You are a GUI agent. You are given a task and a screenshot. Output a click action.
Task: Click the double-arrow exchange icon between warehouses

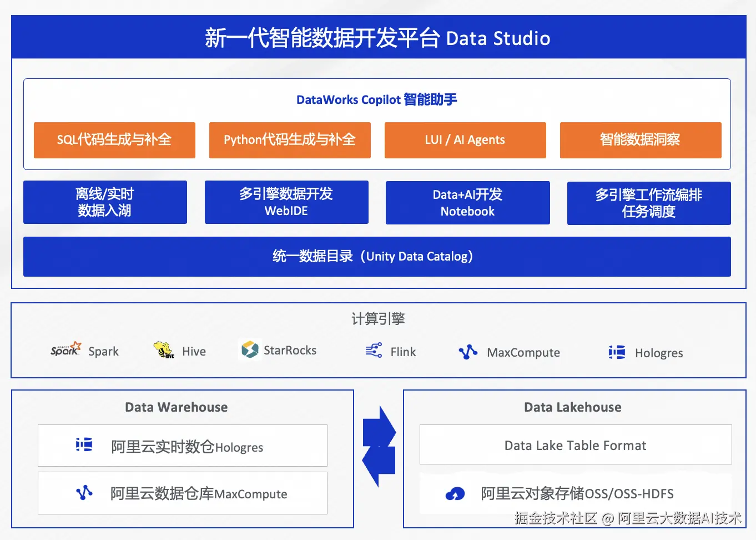[x=379, y=446]
